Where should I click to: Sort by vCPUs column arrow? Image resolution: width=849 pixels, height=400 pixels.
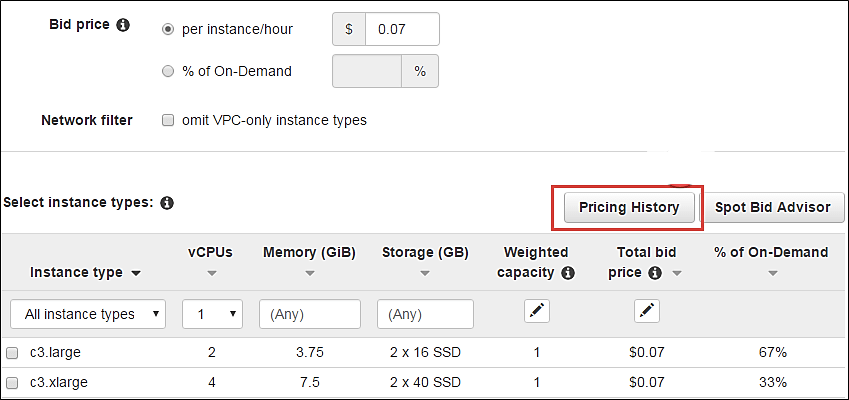tap(211, 272)
